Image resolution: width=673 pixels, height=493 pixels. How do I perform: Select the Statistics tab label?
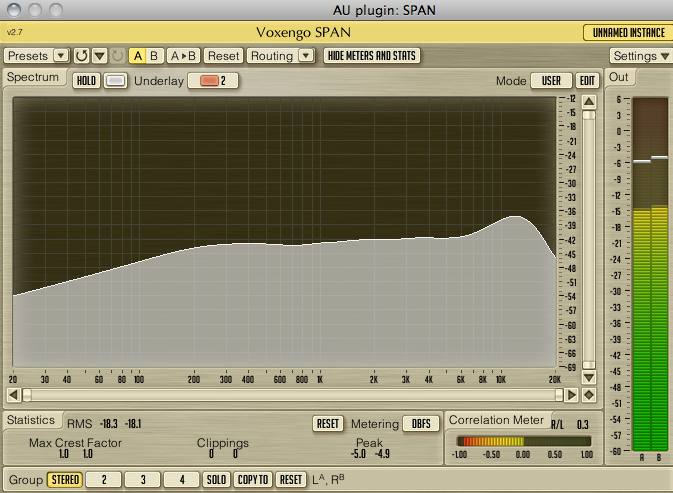click(x=31, y=420)
